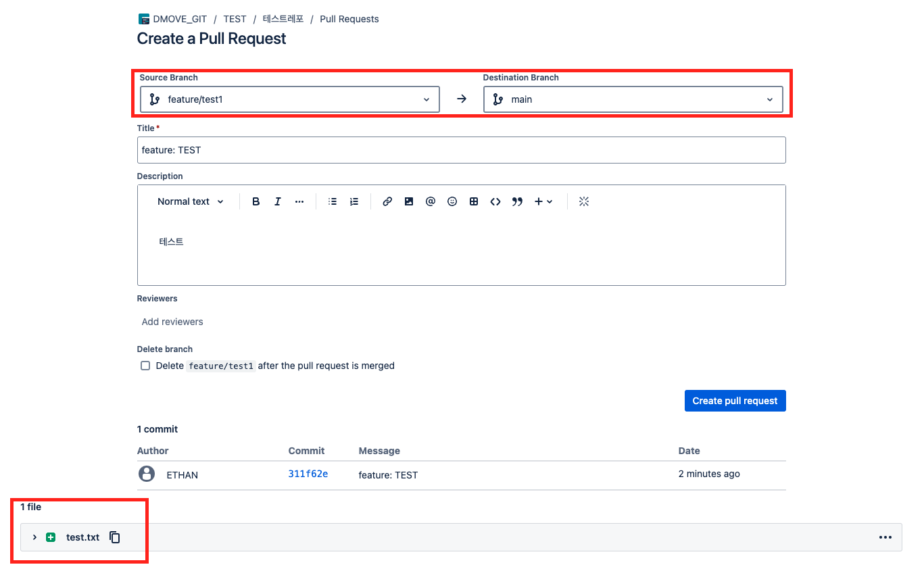Open the emoji picker
This screenshot has height=569, width=924.
tap(452, 201)
